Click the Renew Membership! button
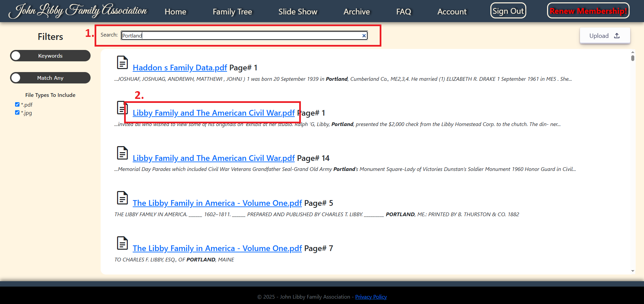Viewport: 644px width, 304px height. click(x=588, y=11)
